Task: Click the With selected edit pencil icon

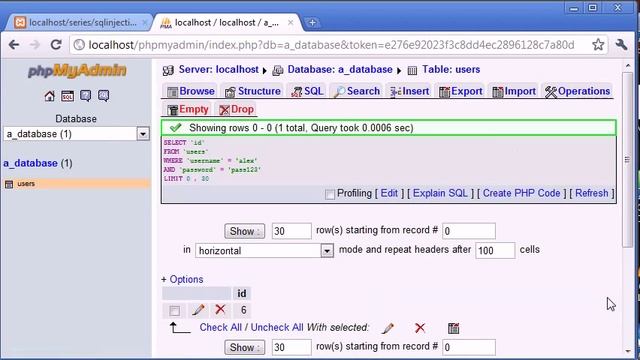Action: point(388,328)
